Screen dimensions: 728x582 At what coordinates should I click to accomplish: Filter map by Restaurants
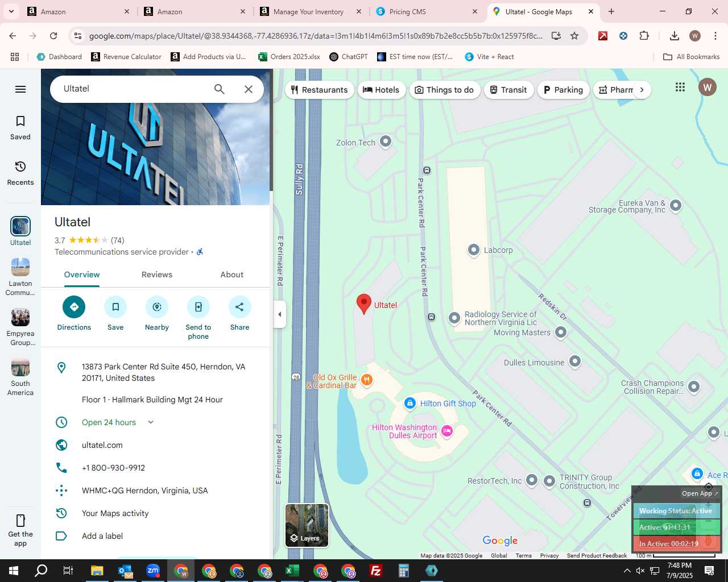tap(320, 90)
